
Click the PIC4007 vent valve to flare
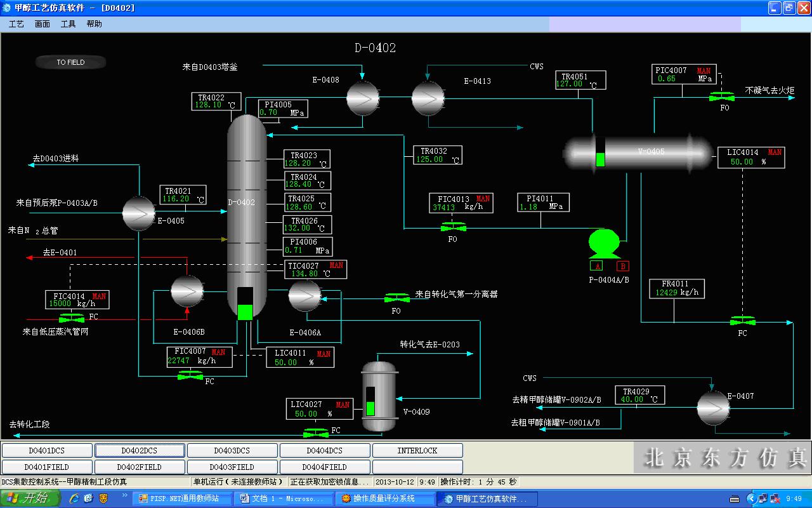point(722,97)
